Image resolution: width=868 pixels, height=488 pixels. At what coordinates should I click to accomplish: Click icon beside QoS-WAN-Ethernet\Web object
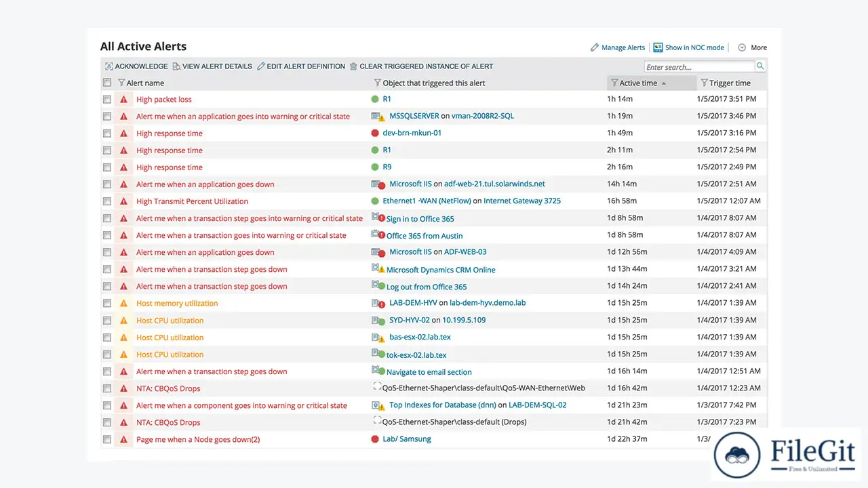(x=378, y=387)
